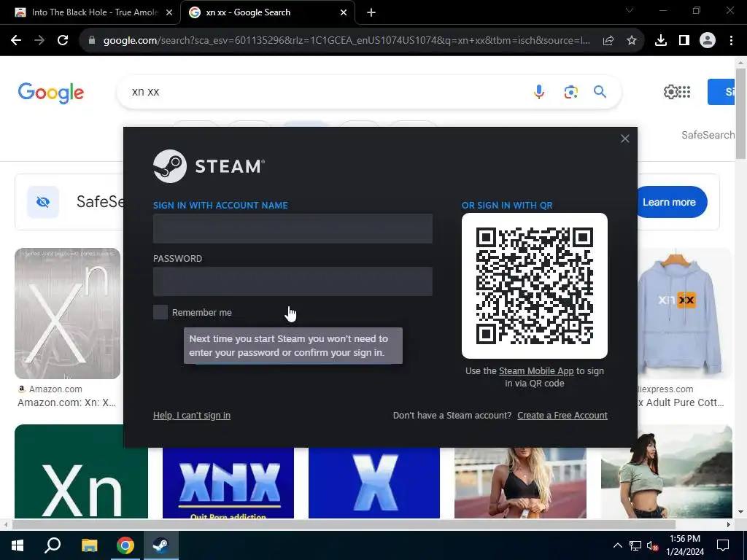Screen dimensions: 747x560
Task: Open the SafeSearch setting link
Action: tap(708, 135)
